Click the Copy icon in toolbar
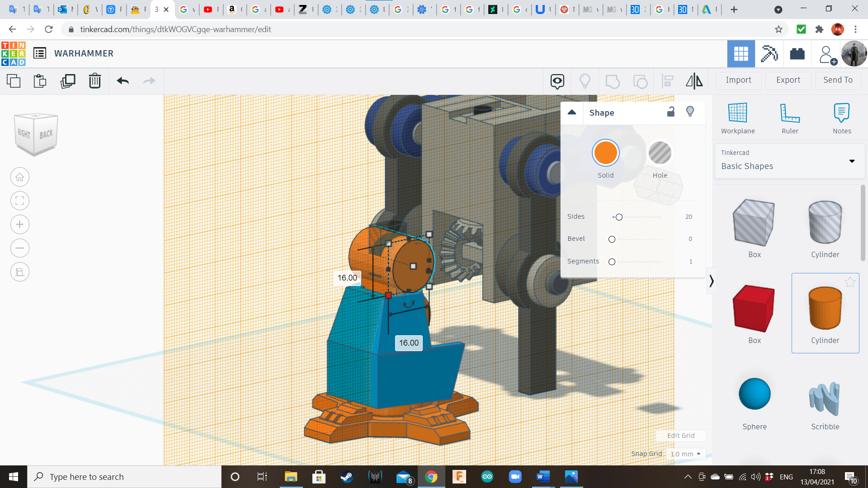The height and width of the screenshot is (488, 868). click(14, 81)
